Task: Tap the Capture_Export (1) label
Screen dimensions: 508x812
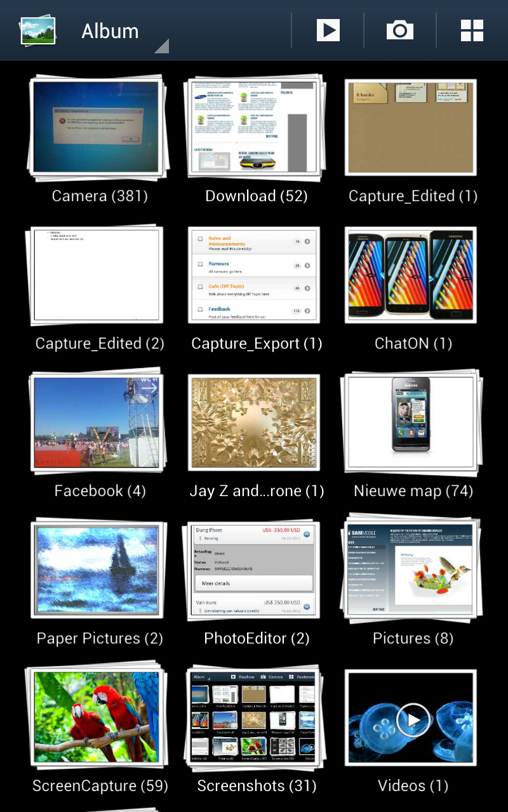Action: pyautogui.click(x=257, y=344)
